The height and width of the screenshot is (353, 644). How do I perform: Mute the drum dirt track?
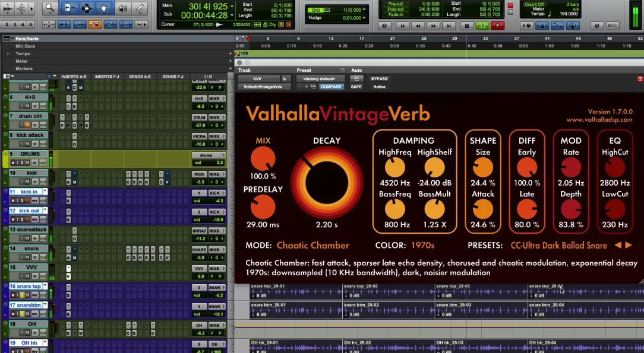point(27,125)
